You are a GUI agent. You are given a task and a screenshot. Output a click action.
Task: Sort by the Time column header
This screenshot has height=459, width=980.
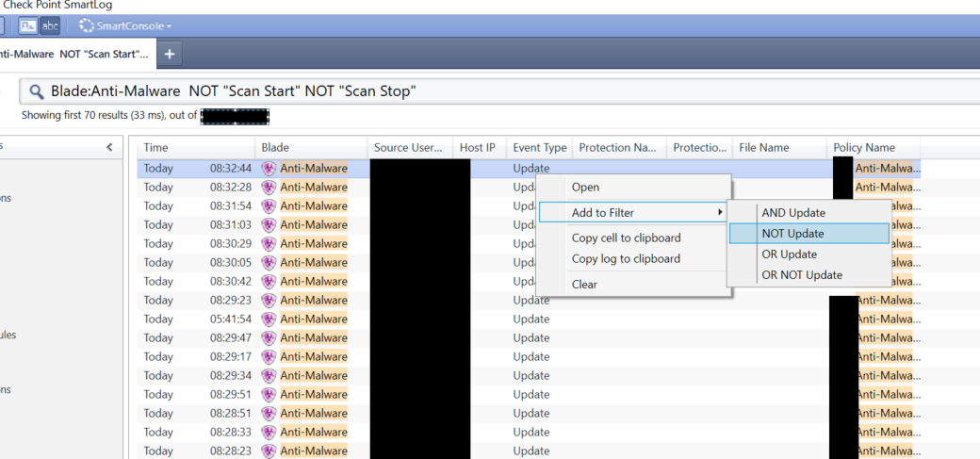pyautogui.click(x=196, y=148)
